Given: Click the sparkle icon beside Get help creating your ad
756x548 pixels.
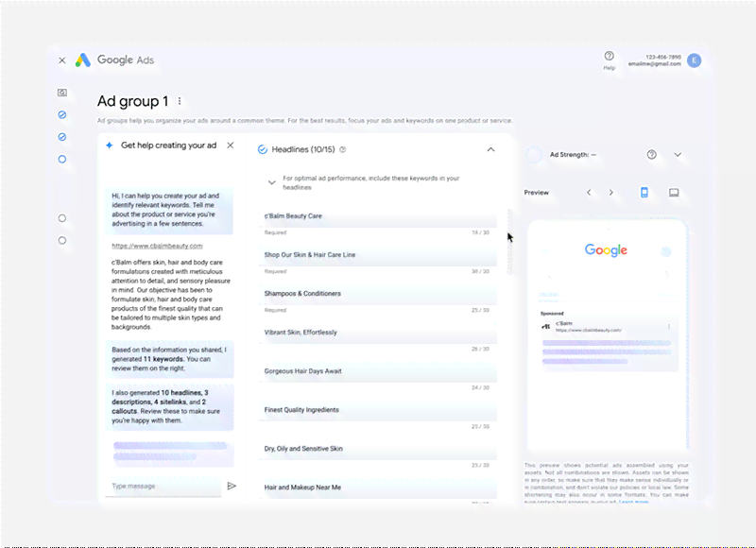Looking at the screenshot, I should (x=110, y=146).
